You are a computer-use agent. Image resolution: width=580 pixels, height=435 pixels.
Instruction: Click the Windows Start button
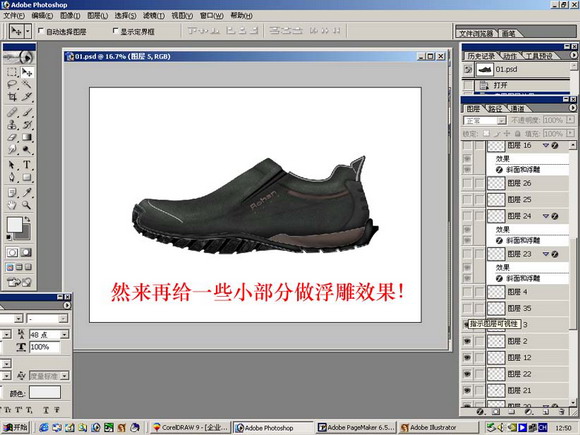(x=16, y=427)
